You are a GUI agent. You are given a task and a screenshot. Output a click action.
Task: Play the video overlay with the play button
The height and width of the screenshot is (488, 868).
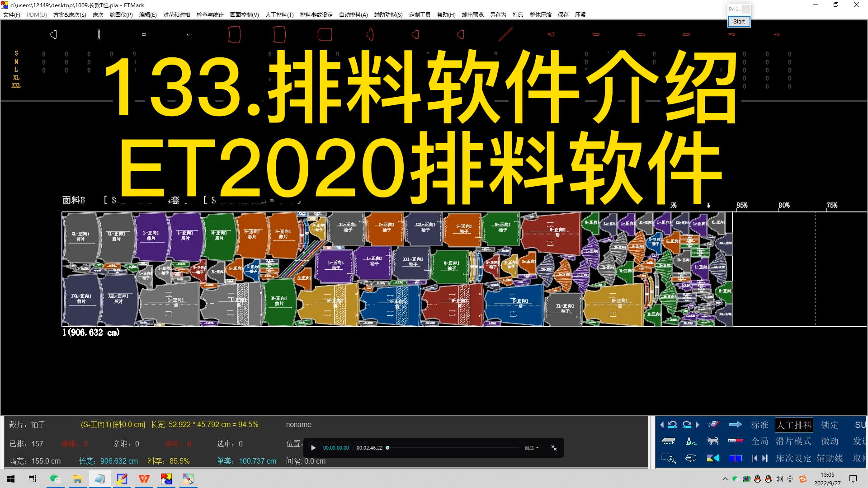tap(313, 448)
